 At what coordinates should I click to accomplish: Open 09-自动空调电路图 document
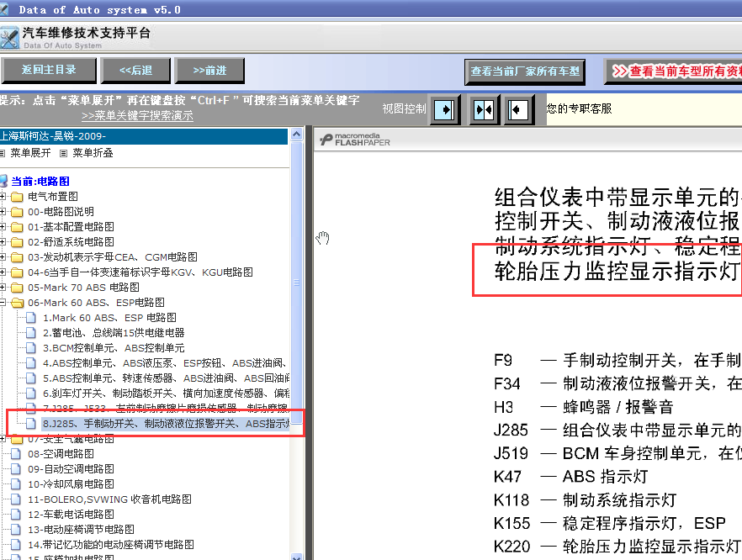click(x=71, y=468)
